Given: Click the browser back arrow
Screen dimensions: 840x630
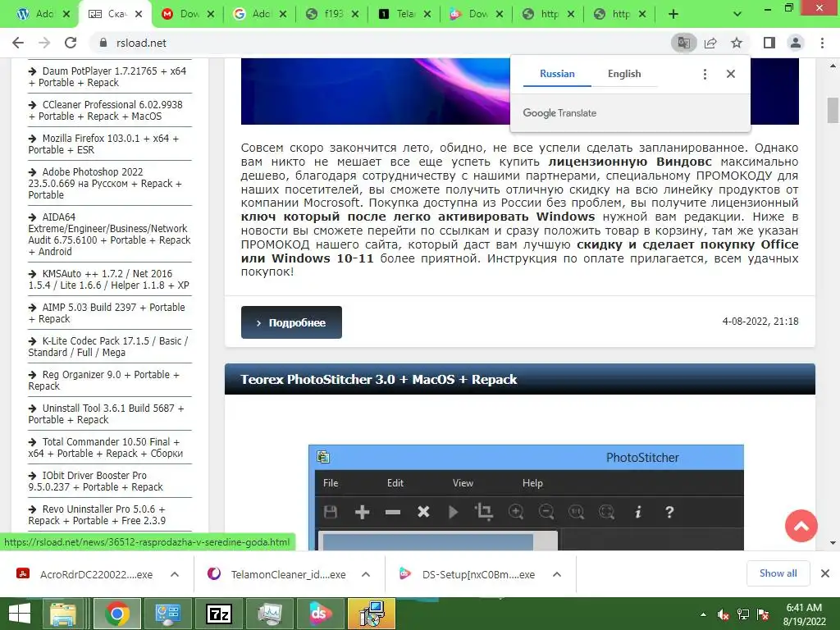Looking at the screenshot, I should pos(18,43).
